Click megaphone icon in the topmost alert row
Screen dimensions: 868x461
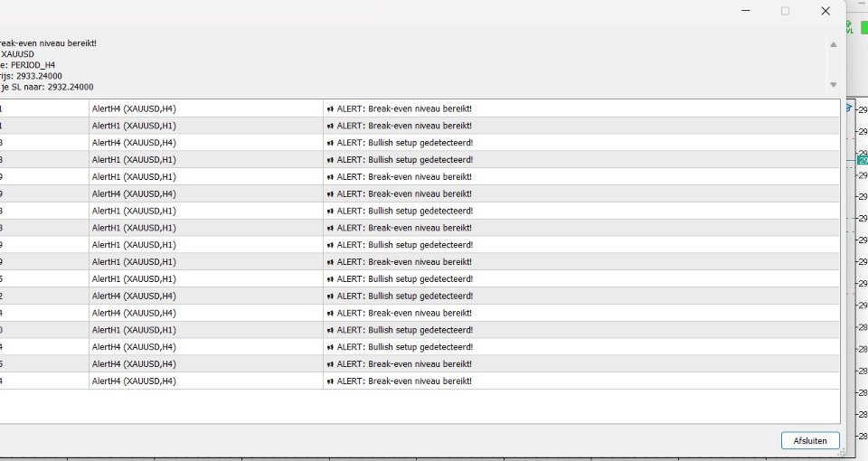[331, 109]
